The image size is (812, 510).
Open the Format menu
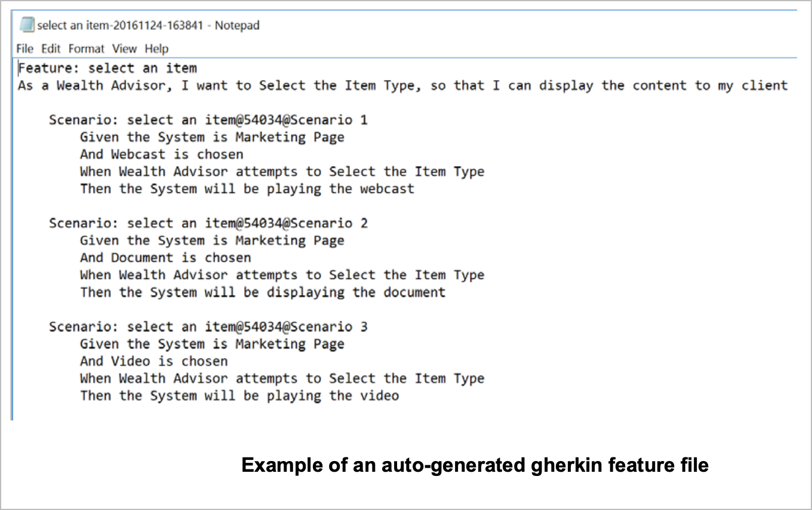[87, 49]
